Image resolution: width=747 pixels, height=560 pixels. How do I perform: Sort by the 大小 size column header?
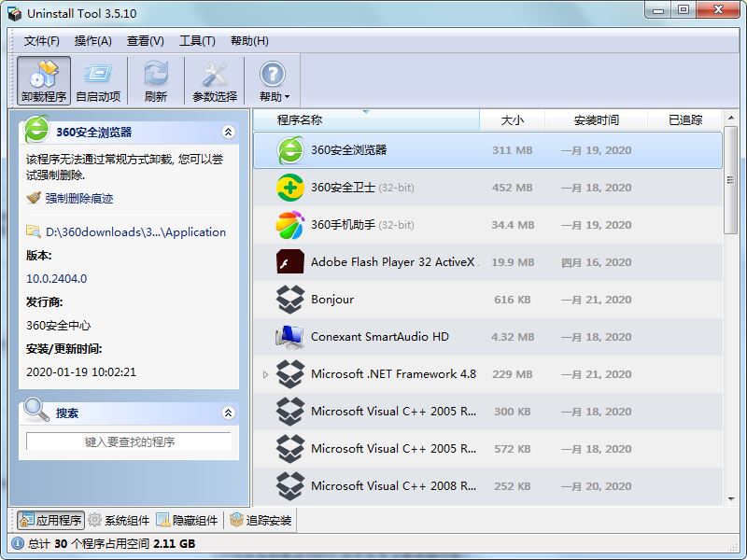[x=512, y=119]
